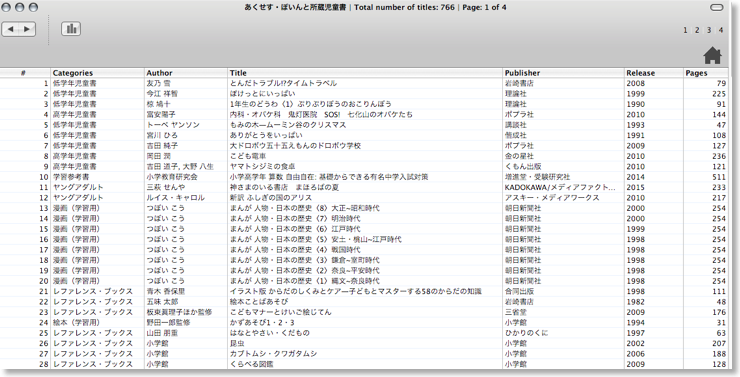This screenshot has width=740, height=377.
Task: Jump to page 3 link
Action: [x=708, y=30]
